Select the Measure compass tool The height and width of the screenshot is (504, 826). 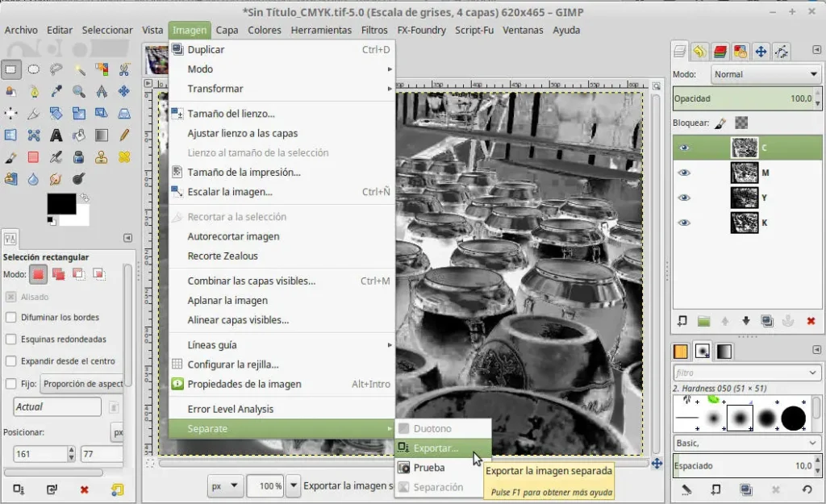(102, 92)
